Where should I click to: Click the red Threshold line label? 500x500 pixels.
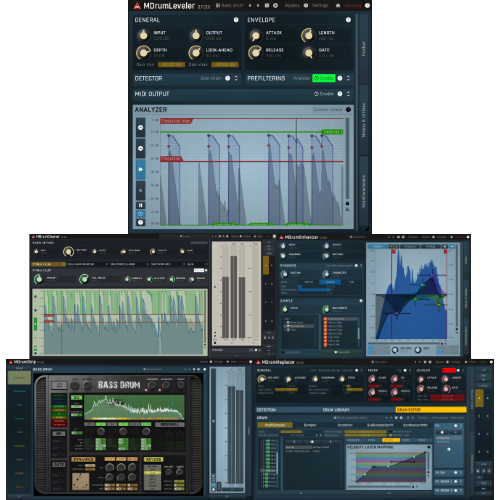pyautogui.click(x=171, y=159)
